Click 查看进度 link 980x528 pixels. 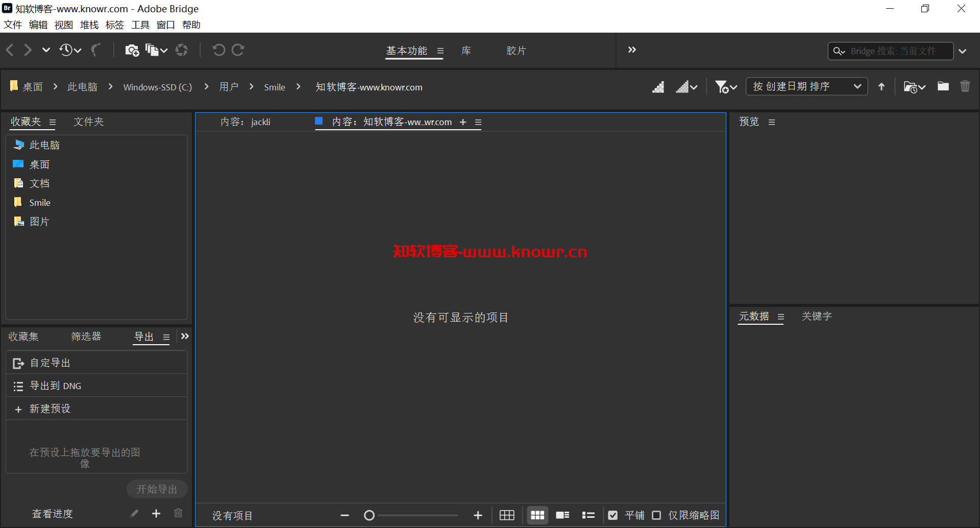point(53,514)
